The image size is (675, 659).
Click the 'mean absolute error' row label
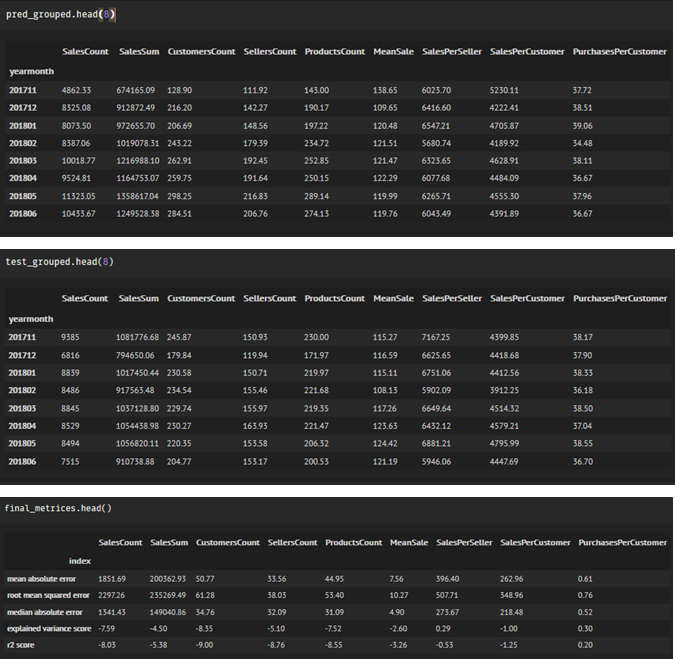pos(41,579)
